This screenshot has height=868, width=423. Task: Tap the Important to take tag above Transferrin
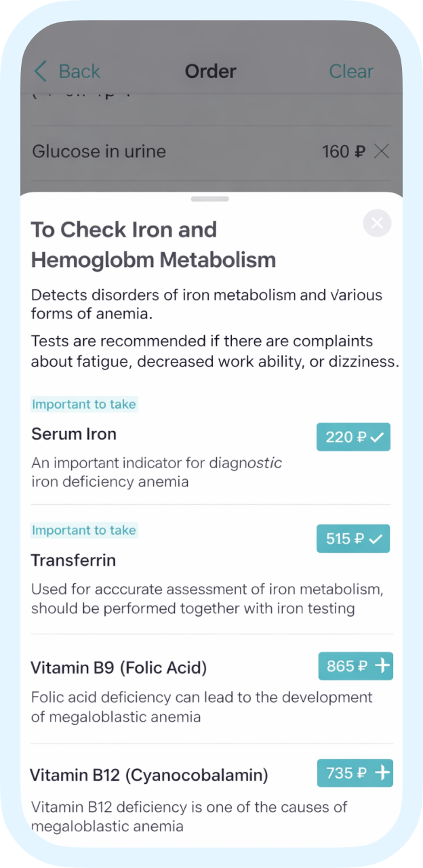click(84, 530)
